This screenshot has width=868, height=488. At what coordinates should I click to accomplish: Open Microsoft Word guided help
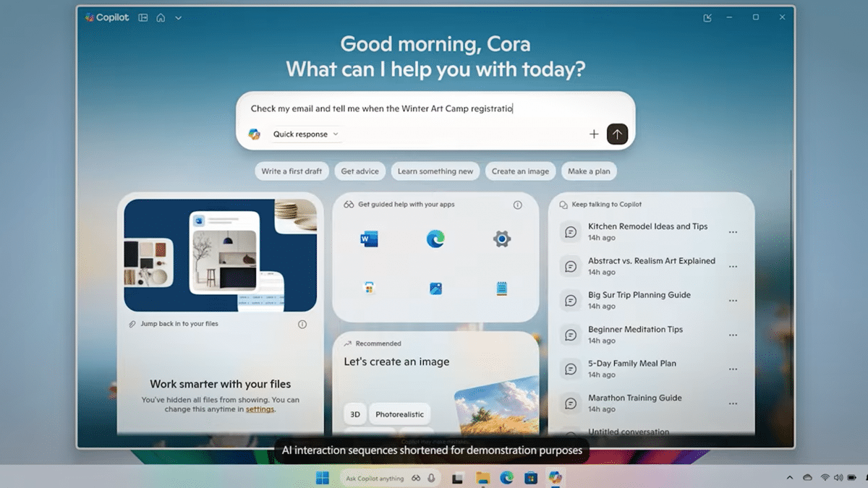click(369, 239)
